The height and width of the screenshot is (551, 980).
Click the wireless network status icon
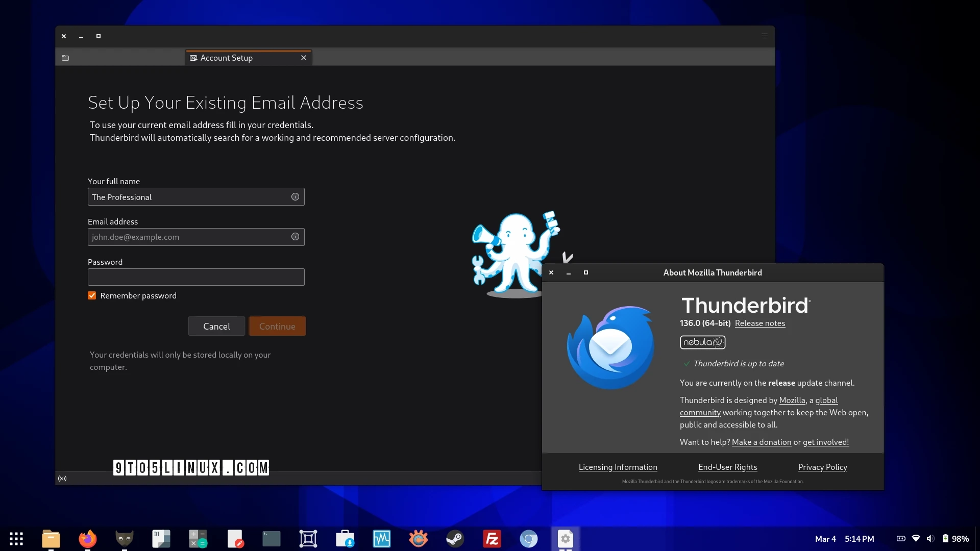(917, 538)
